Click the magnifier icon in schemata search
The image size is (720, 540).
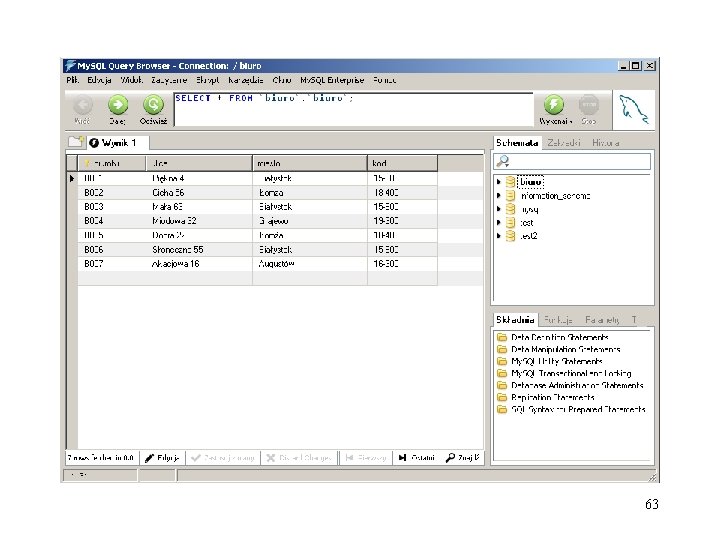pyautogui.click(x=503, y=161)
